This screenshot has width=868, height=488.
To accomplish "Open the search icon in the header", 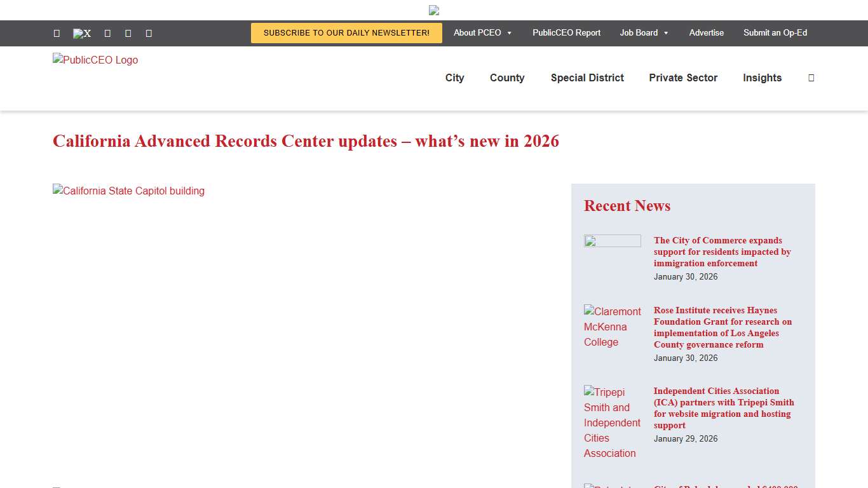I will 811,78.
